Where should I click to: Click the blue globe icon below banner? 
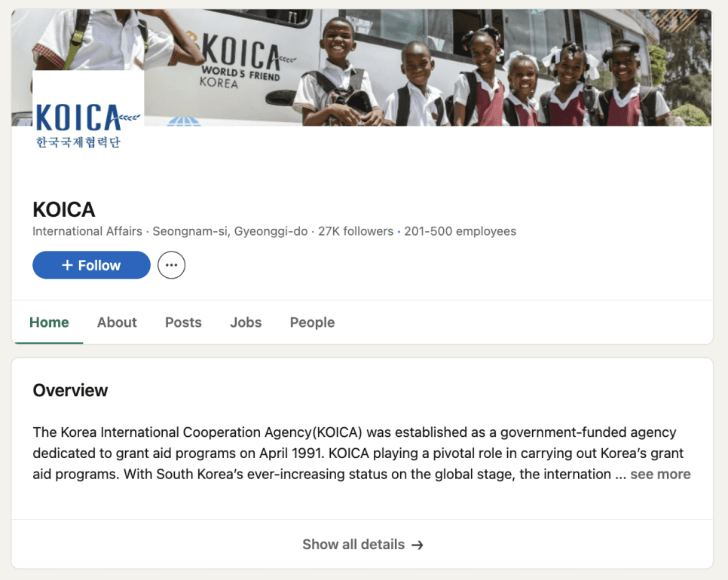184,121
